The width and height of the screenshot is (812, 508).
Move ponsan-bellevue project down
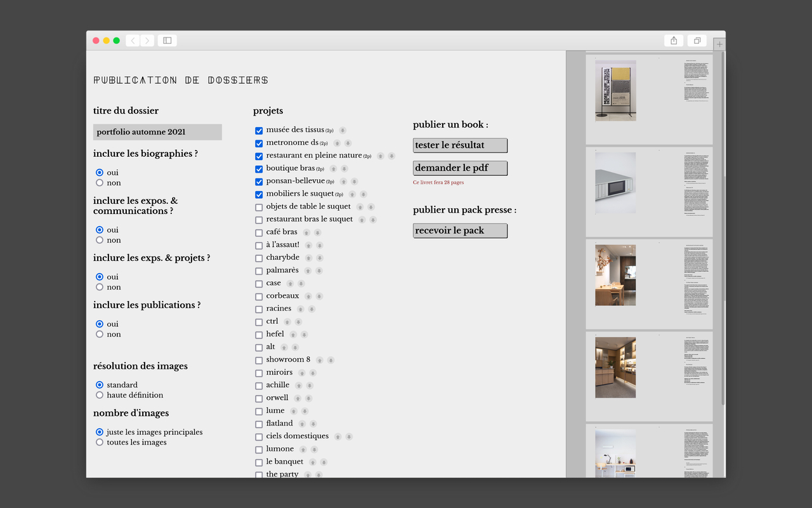[x=354, y=182]
